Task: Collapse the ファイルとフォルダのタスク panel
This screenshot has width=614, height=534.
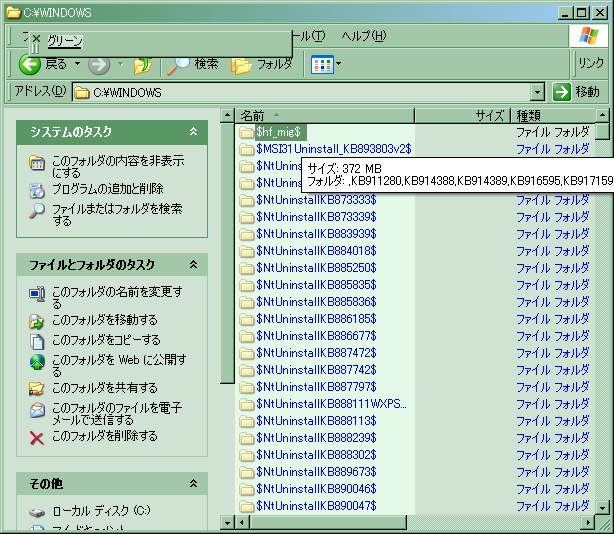Action: point(193,265)
